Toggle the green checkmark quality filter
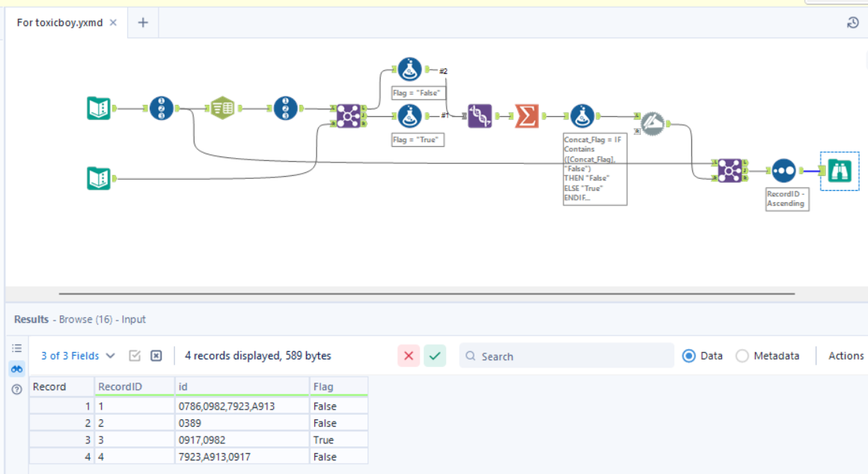This screenshot has width=868, height=474. (x=435, y=356)
